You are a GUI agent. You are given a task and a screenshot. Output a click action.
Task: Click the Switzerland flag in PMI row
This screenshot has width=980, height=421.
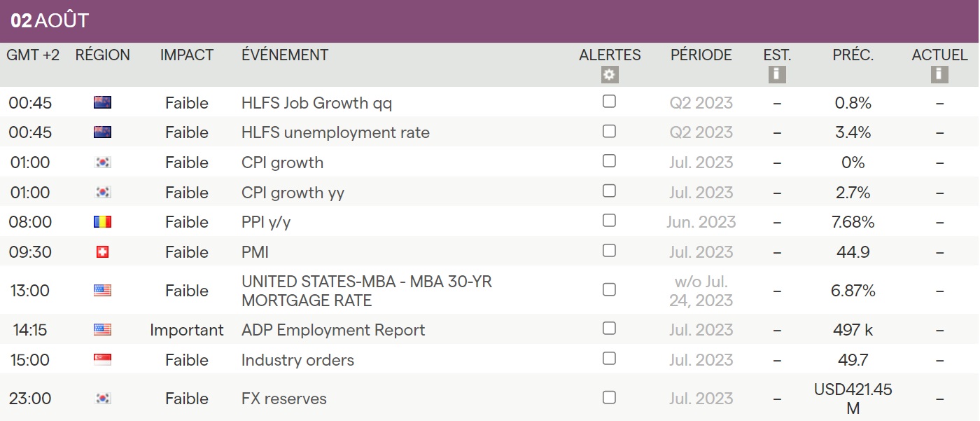click(102, 252)
